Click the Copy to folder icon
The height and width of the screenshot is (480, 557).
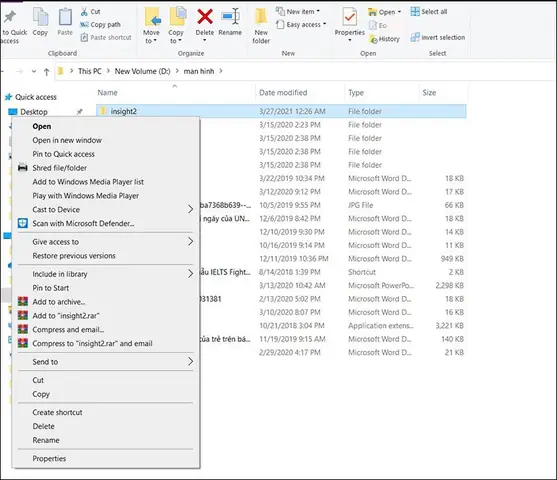point(178,16)
